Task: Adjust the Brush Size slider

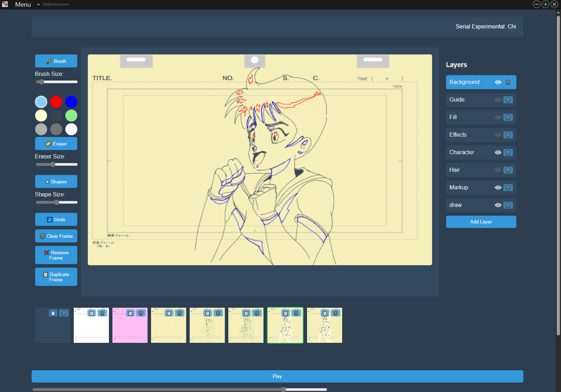Action: 57,82
